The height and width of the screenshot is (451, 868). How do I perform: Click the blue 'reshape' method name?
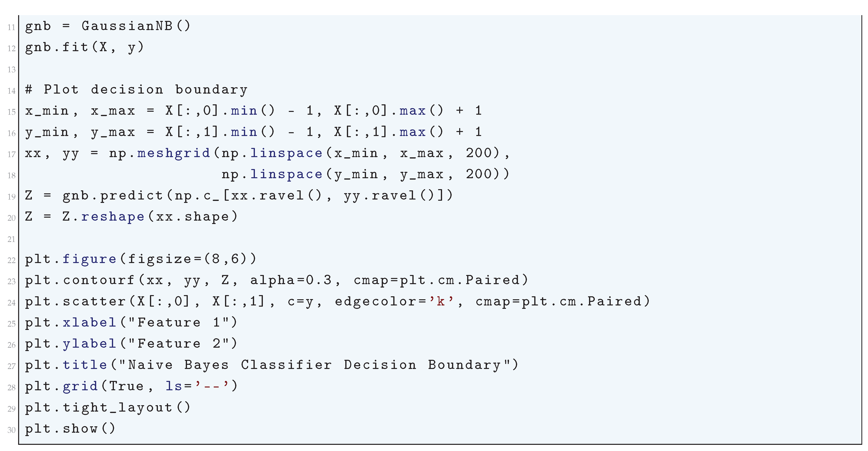(113, 217)
